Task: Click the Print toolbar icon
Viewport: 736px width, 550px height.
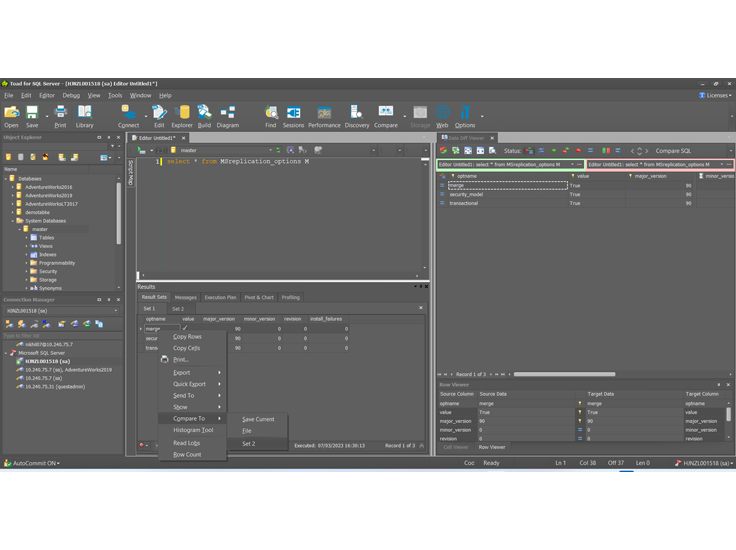Action: click(60, 116)
